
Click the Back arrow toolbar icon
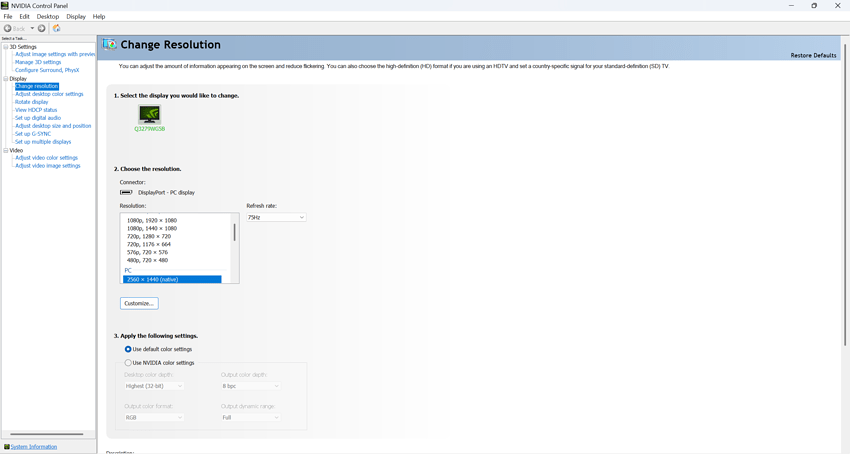[x=8, y=28]
